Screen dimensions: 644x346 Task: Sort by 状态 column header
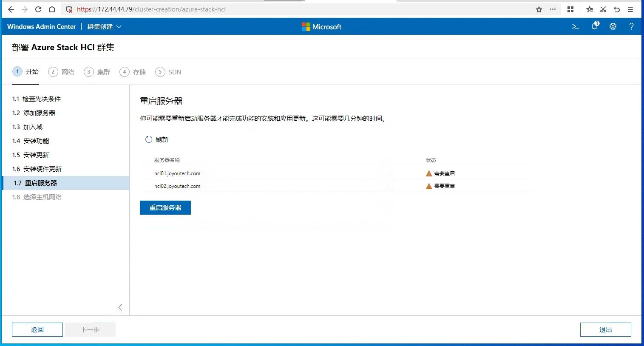[x=431, y=160]
